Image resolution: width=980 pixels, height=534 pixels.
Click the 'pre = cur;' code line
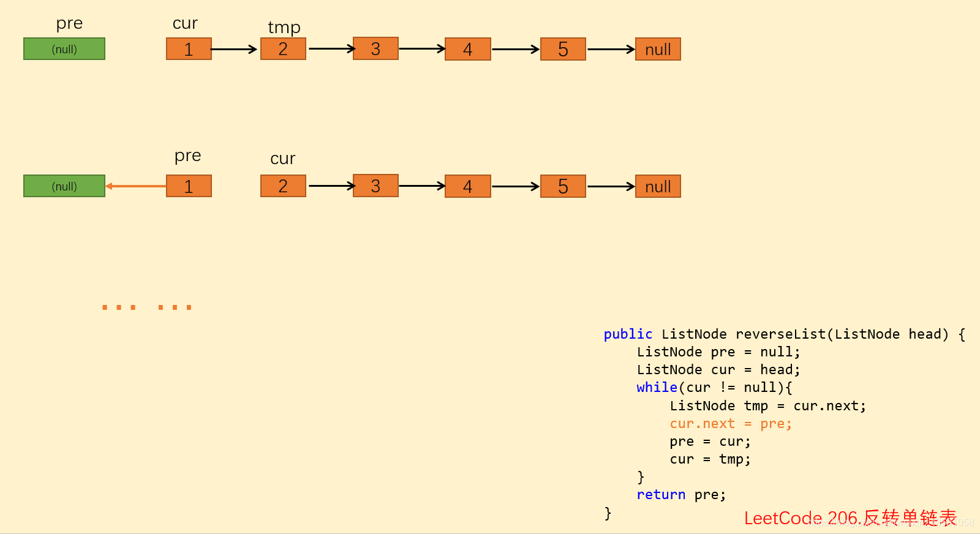click(x=710, y=442)
